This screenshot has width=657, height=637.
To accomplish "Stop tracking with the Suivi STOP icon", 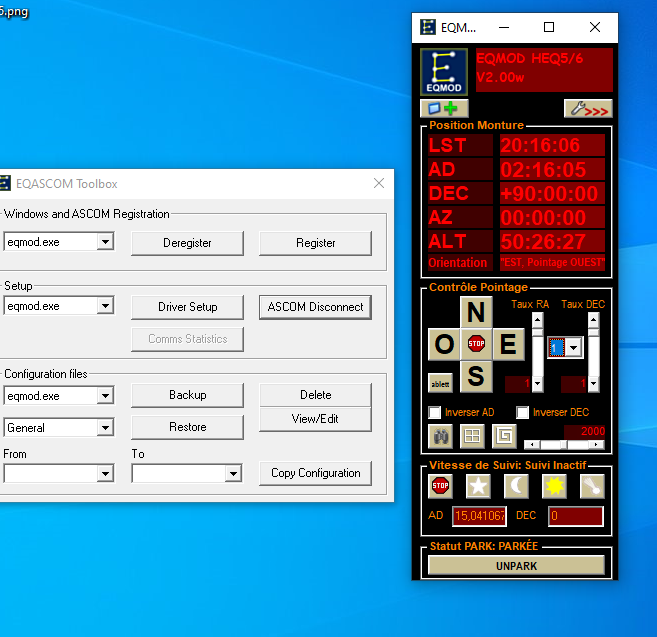I will coord(440,487).
